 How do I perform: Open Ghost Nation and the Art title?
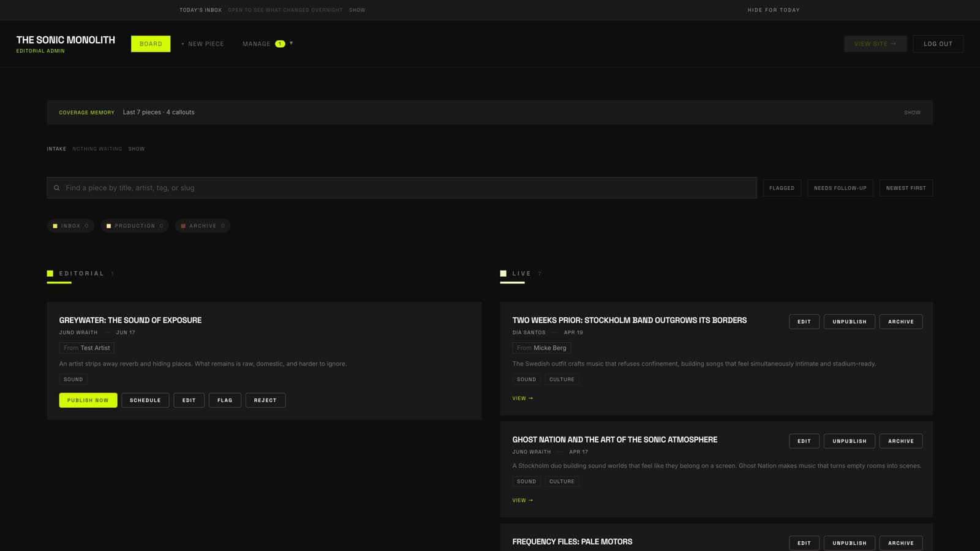[x=615, y=440]
